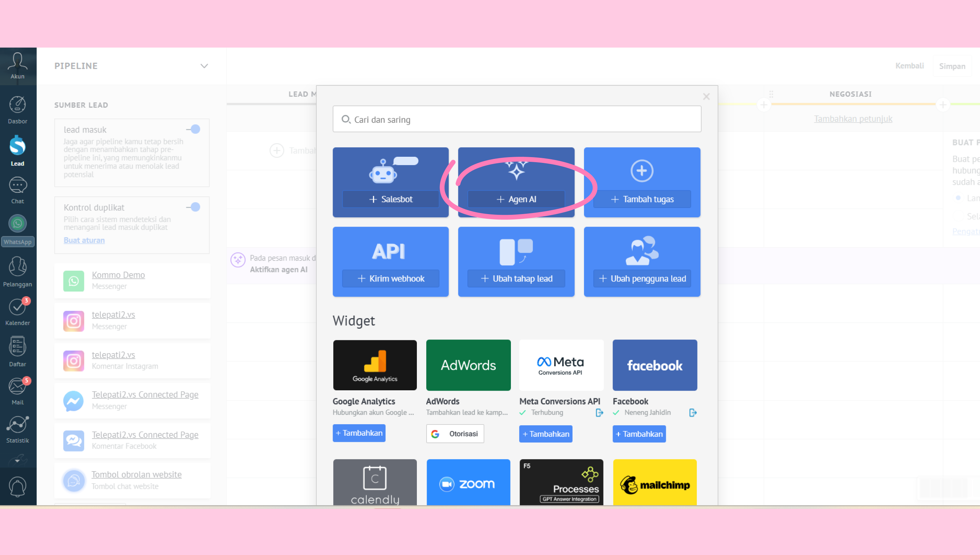The height and width of the screenshot is (555, 980).
Task: Go to Dasbor in the sidebar
Action: (18, 110)
